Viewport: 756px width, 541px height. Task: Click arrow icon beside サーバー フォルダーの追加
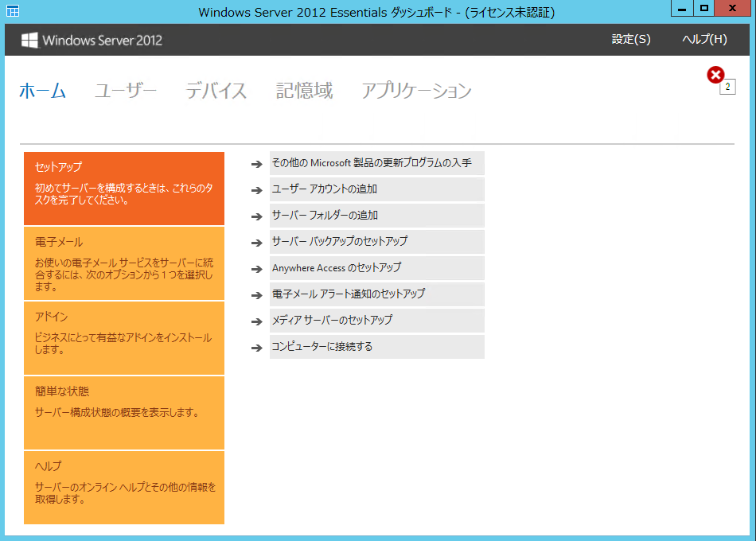[x=256, y=217]
